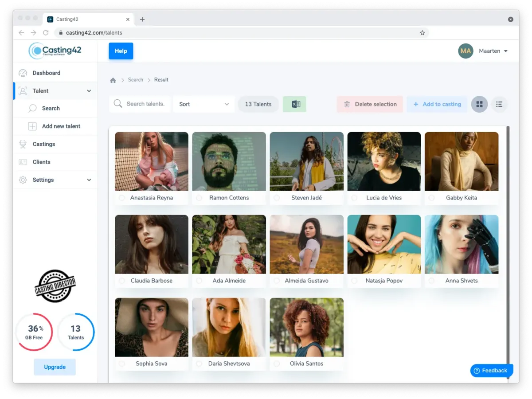Select the Olivia Santos radio button

pos(277,364)
